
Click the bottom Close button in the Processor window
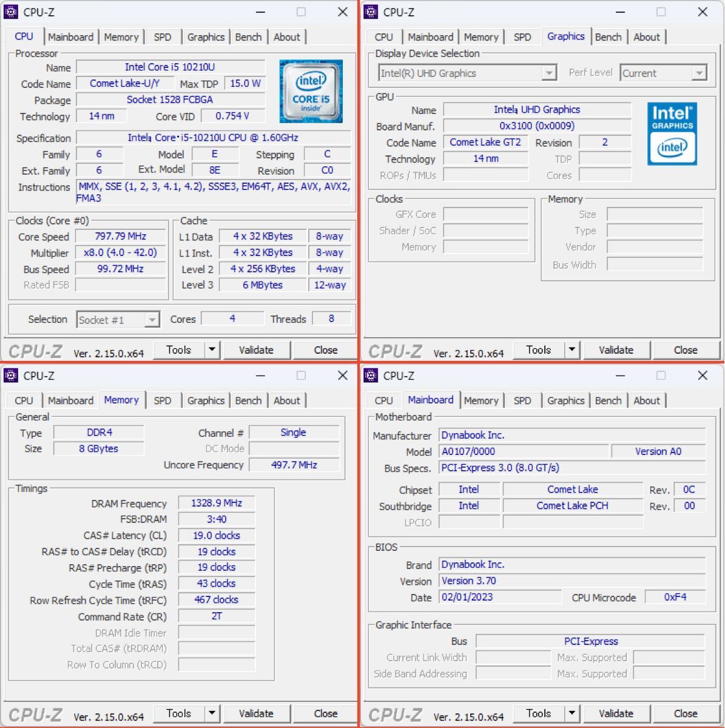326,350
